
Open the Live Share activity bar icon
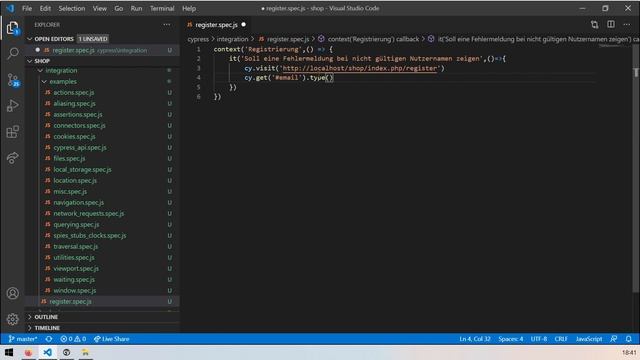point(13,158)
